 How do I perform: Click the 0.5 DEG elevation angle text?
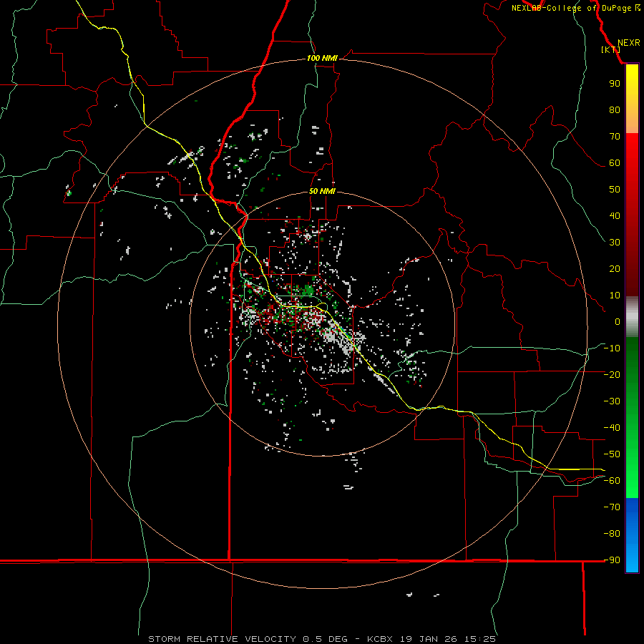coord(325,639)
